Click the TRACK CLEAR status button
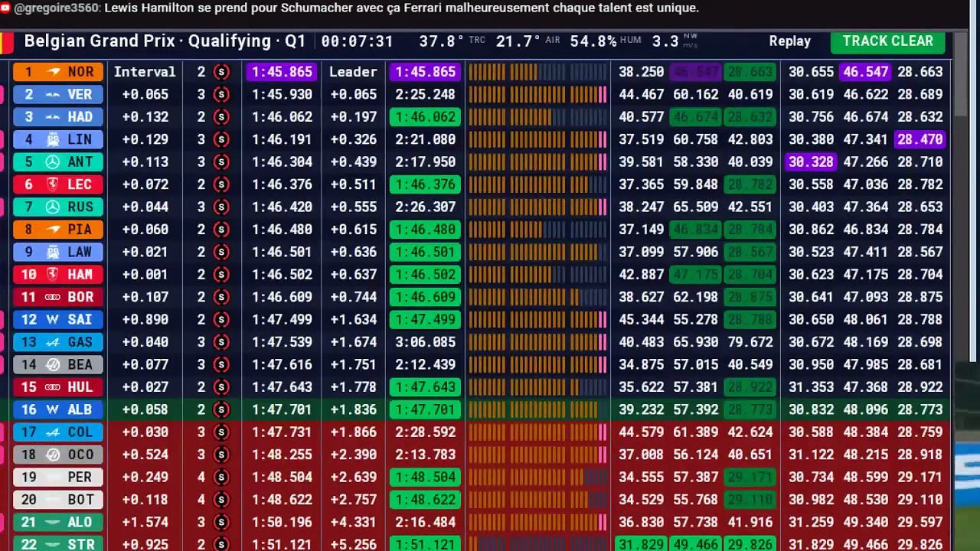The image size is (980, 551). pyautogui.click(x=888, y=41)
